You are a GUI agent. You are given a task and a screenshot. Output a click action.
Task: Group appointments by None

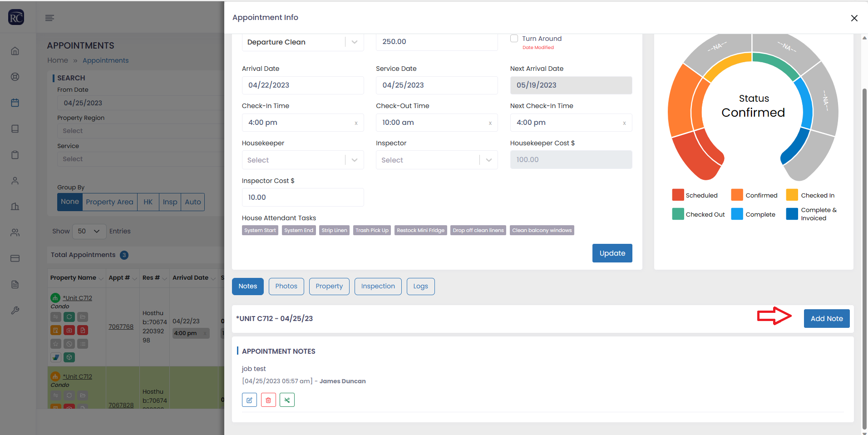(70, 202)
